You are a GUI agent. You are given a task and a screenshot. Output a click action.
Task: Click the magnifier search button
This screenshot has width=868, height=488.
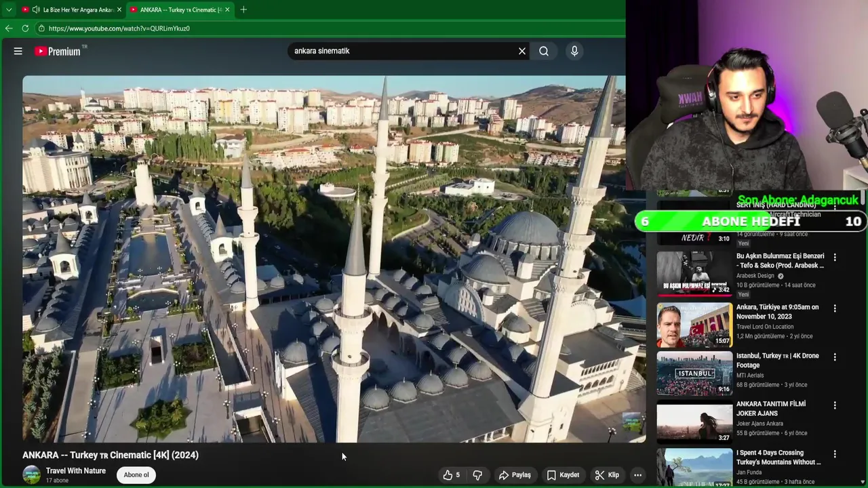(x=544, y=51)
